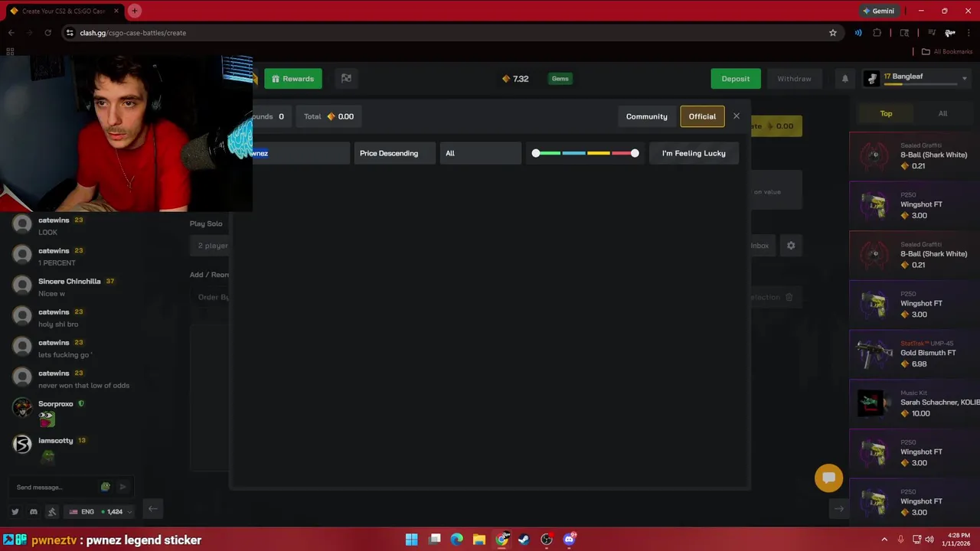Open File Explorer from taskbar

479,540
